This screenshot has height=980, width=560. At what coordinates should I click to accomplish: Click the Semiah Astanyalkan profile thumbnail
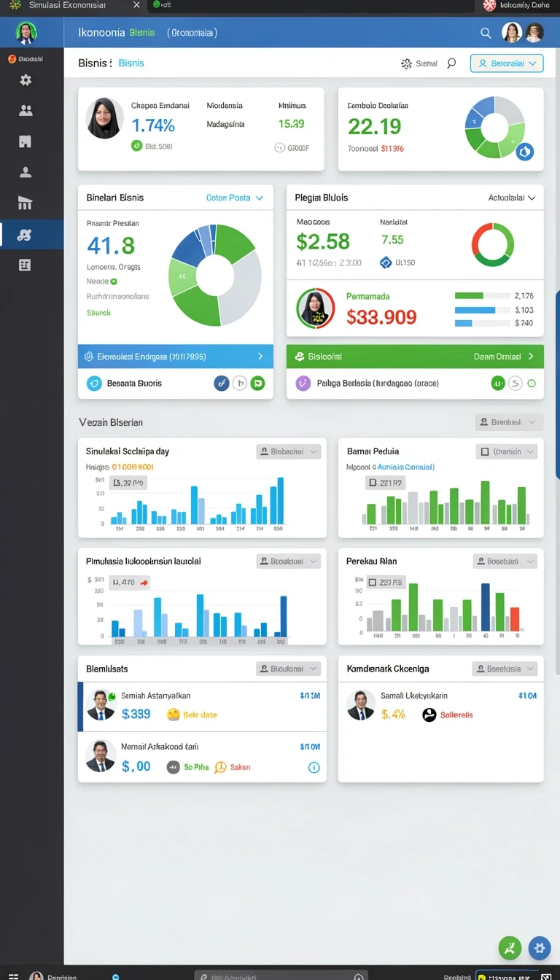tap(100, 705)
